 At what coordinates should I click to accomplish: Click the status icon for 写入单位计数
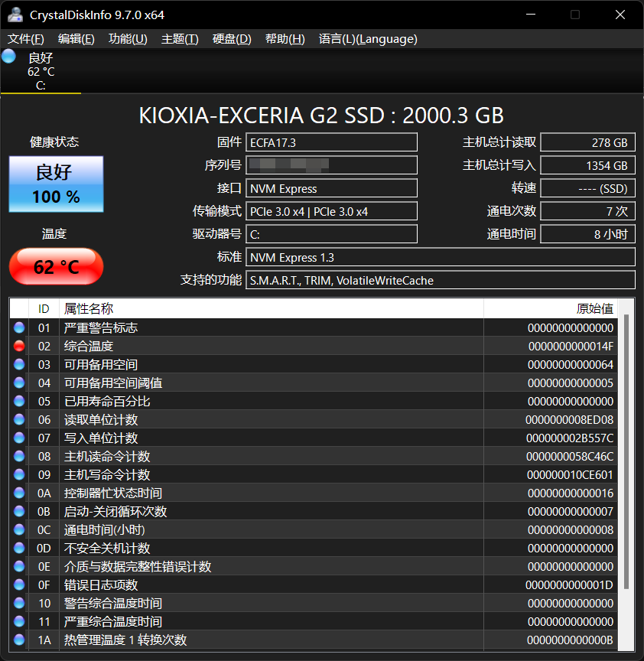point(19,438)
